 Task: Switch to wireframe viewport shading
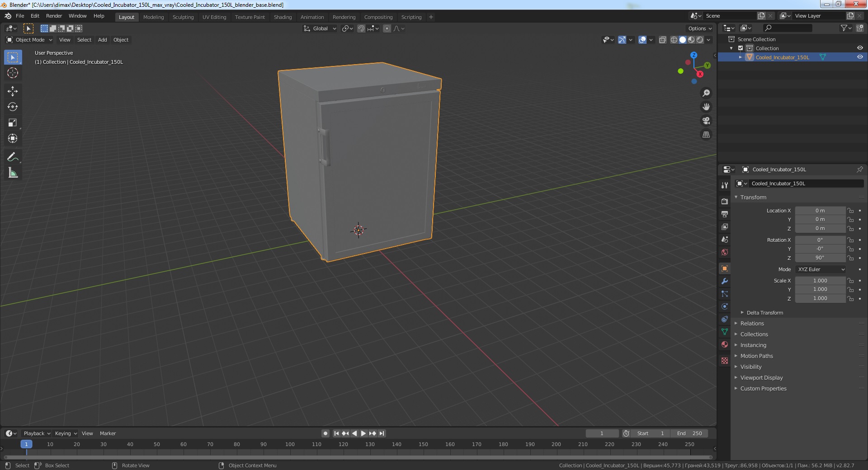click(674, 40)
